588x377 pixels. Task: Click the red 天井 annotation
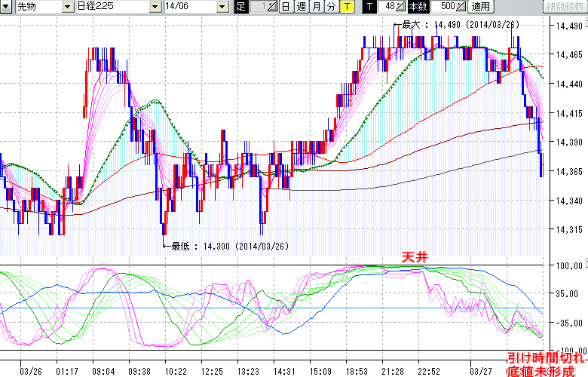[x=414, y=257]
